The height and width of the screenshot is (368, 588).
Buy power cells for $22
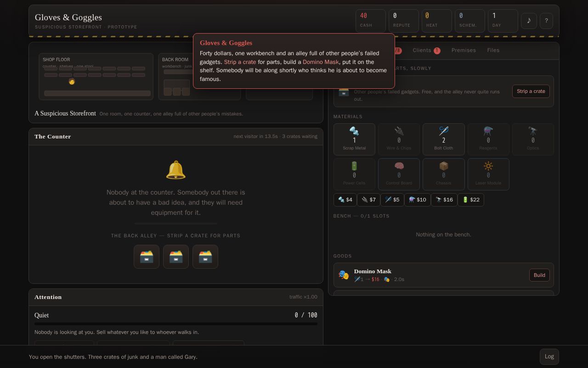click(471, 200)
